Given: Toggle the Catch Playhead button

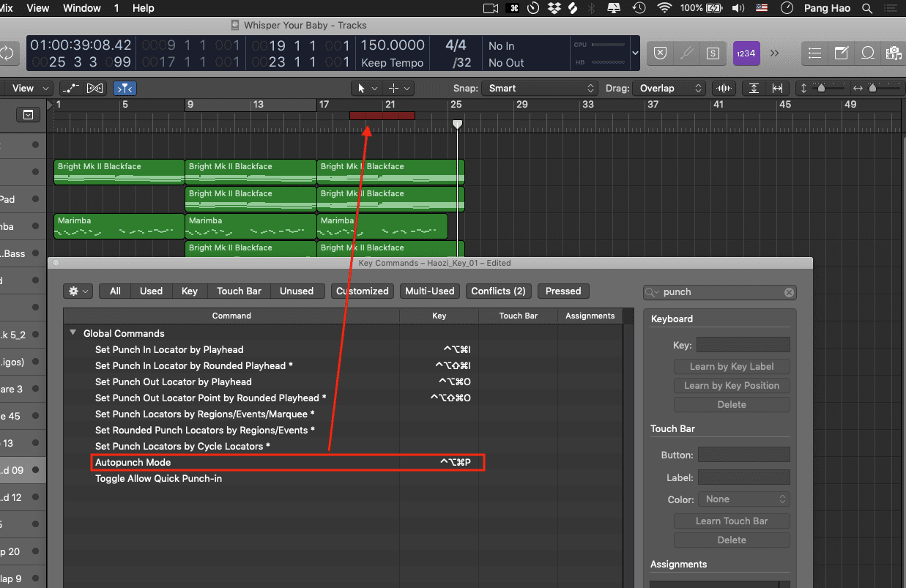Looking at the screenshot, I should point(125,88).
